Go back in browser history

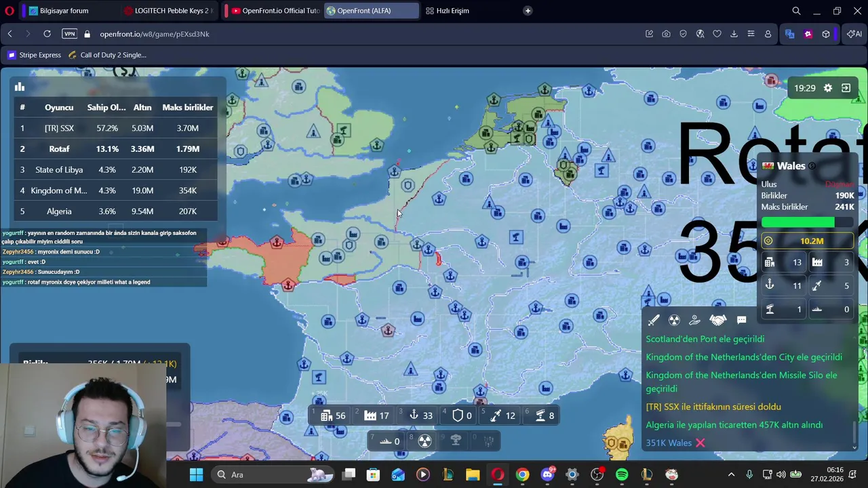(x=10, y=34)
